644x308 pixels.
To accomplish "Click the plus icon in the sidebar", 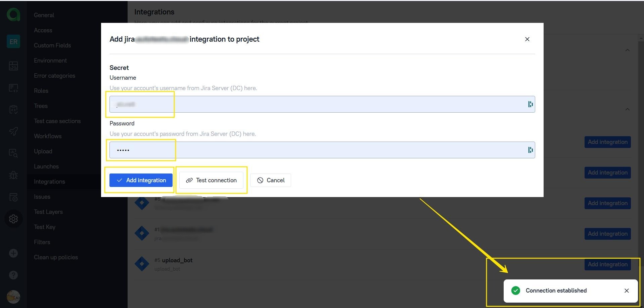I will point(13,253).
